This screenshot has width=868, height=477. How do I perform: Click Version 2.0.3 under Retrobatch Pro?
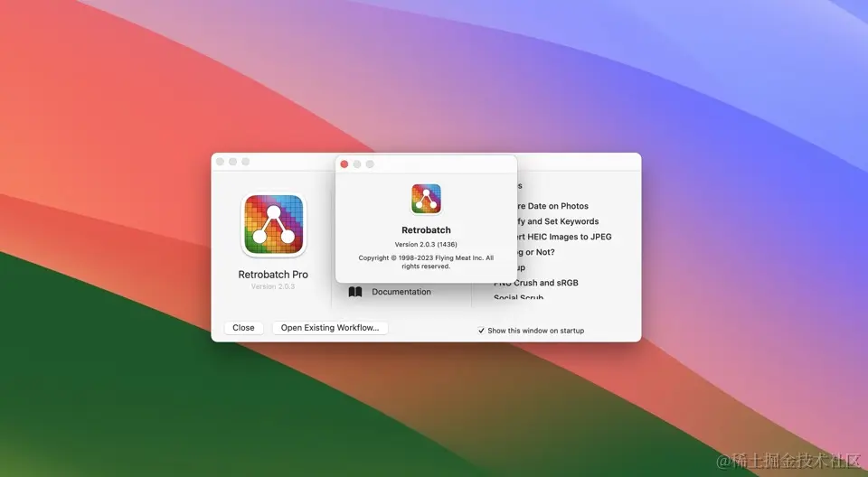(273, 286)
